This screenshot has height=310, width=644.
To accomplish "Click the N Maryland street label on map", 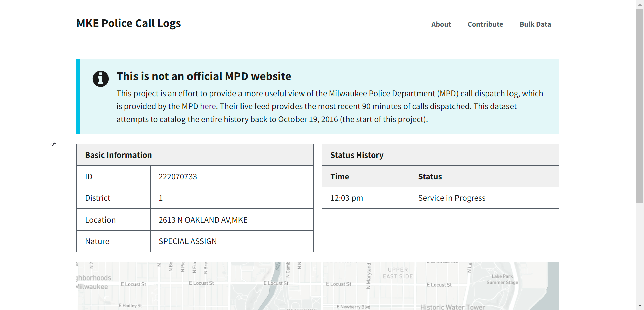I will click(x=369, y=275).
